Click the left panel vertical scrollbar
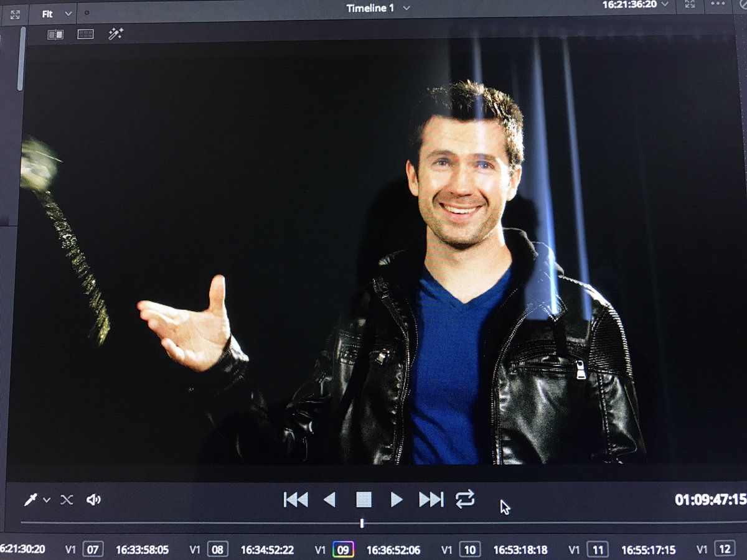The height and width of the screenshot is (560, 747). (21, 59)
